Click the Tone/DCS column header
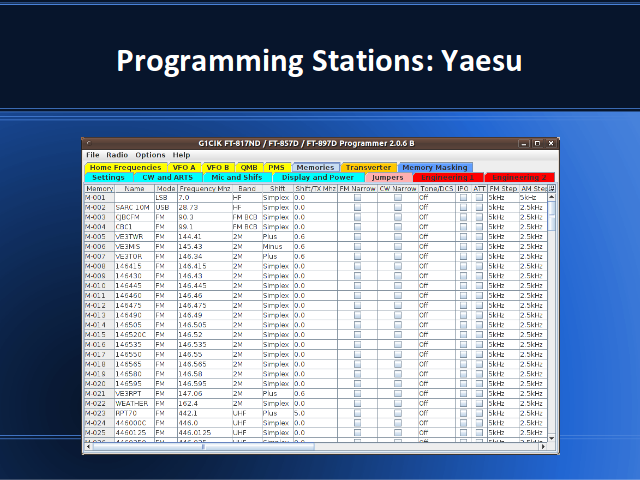The height and width of the screenshot is (480, 640). pyautogui.click(x=437, y=189)
